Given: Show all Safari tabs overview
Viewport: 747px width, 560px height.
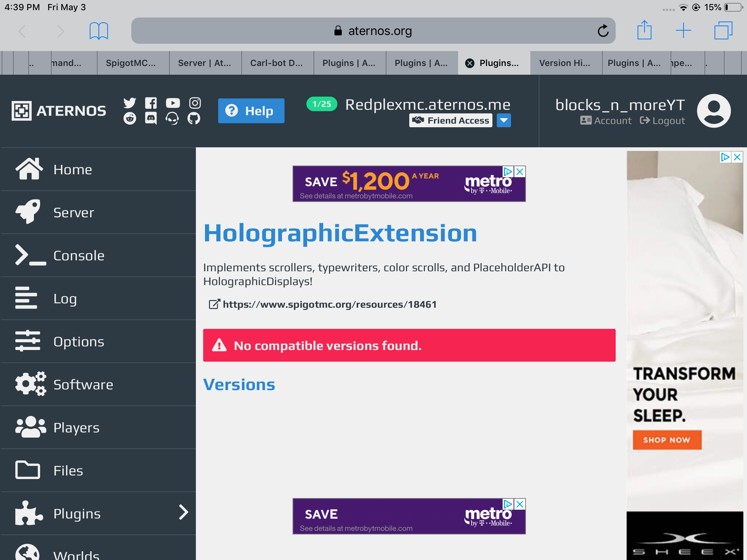Looking at the screenshot, I should click(x=723, y=30).
